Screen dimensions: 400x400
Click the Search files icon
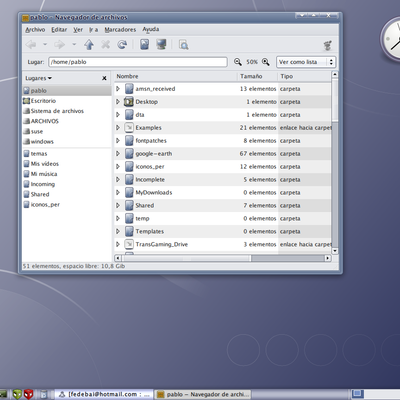click(x=183, y=45)
